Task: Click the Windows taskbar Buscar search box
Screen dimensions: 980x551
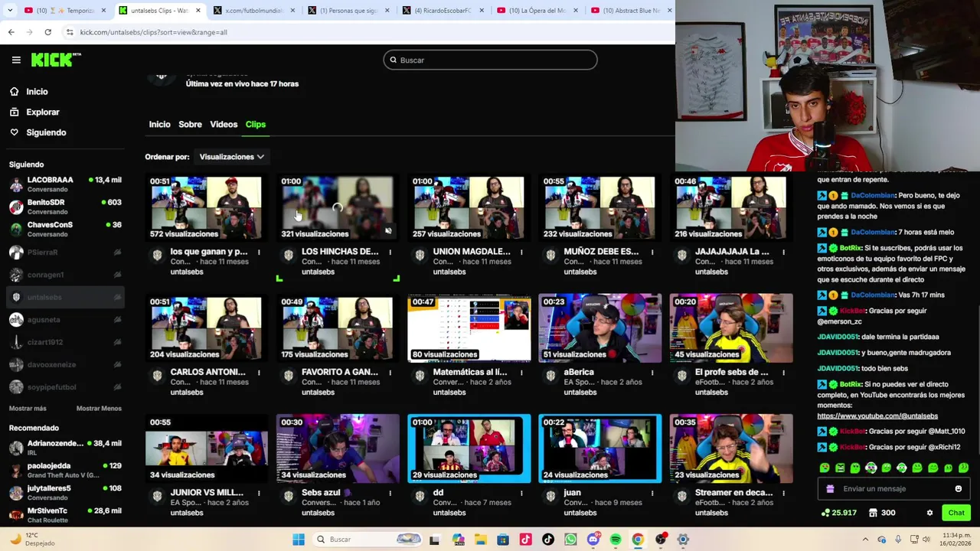Action: 367,540
